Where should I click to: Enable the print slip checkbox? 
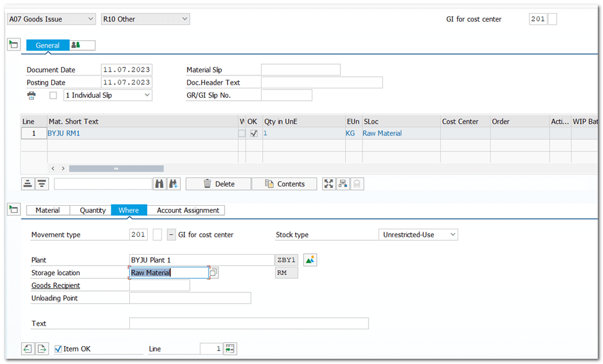(x=53, y=95)
